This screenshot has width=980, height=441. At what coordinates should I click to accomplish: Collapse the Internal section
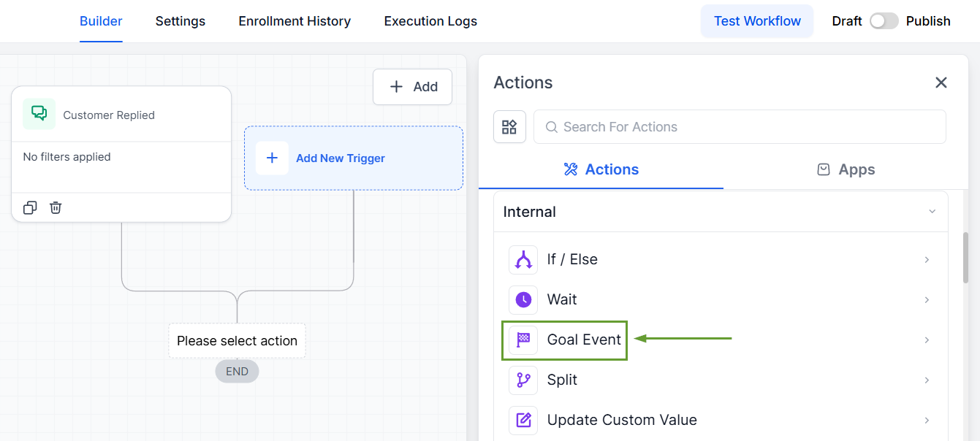pos(932,212)
